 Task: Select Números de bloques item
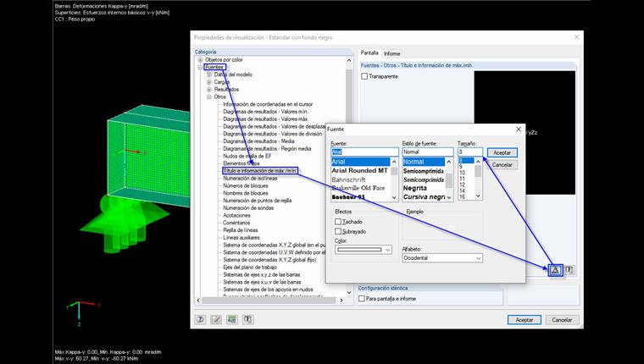[245, 185]
